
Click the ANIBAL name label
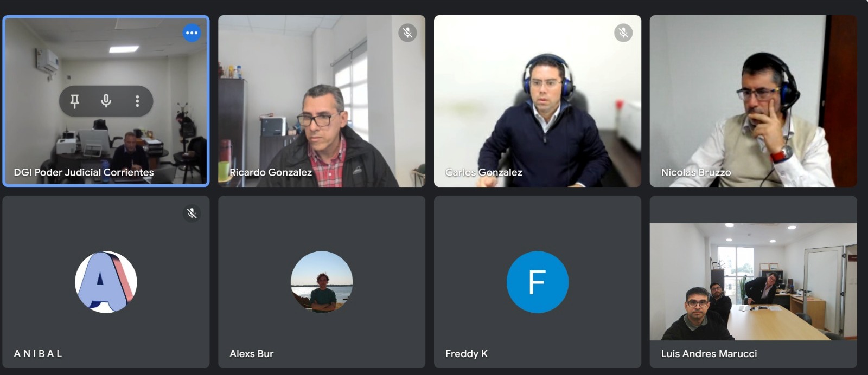[x=38, y=354]
